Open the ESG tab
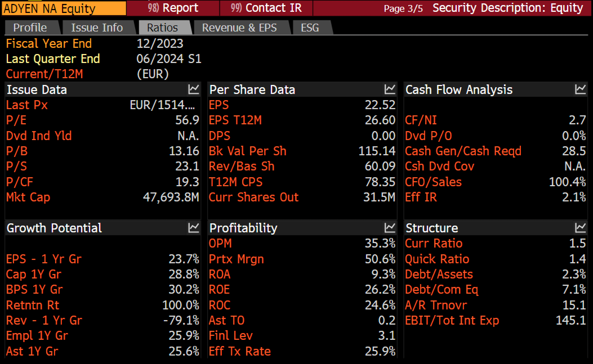The width and height of the screenshot is (593, 364). tap(310, 28)
